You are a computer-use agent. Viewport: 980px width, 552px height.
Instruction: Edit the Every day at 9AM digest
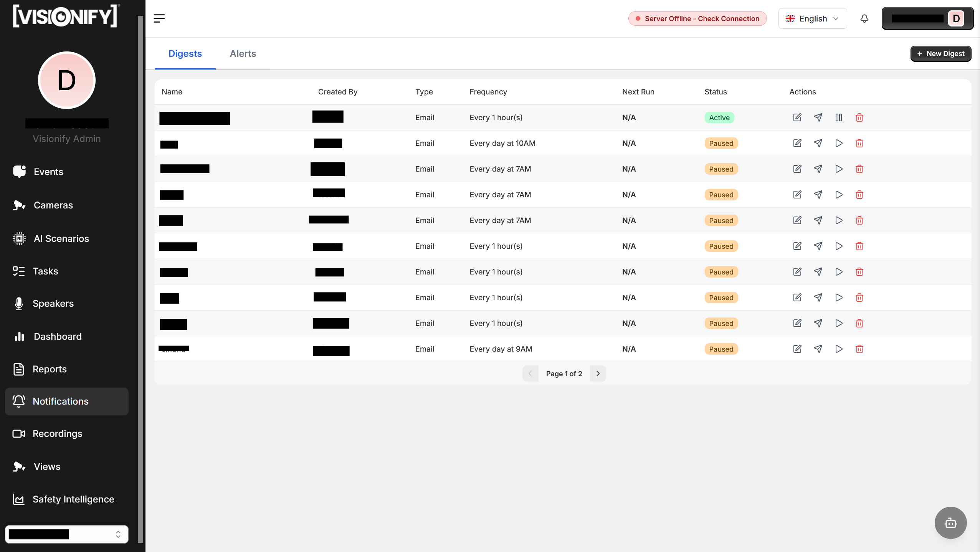797,349
